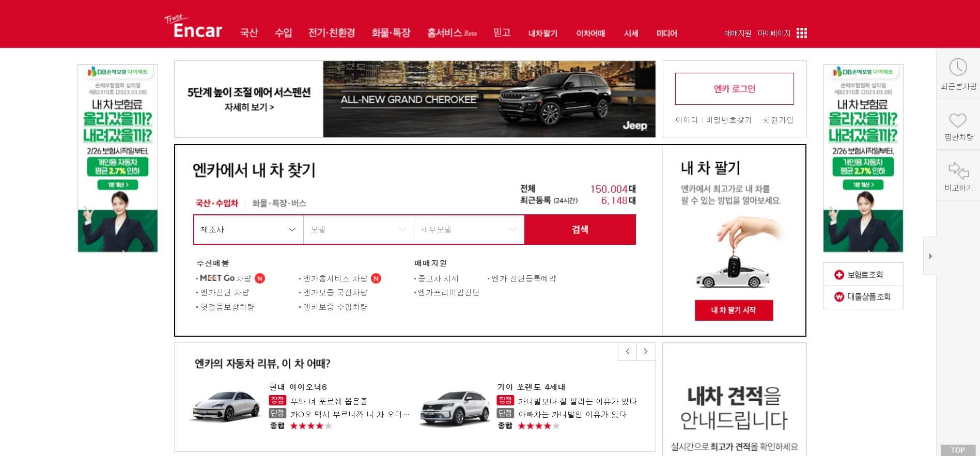Click the 엔카프리미엄진단 link
The height and width of the screenshot is (456, 980).
(448, 292)
